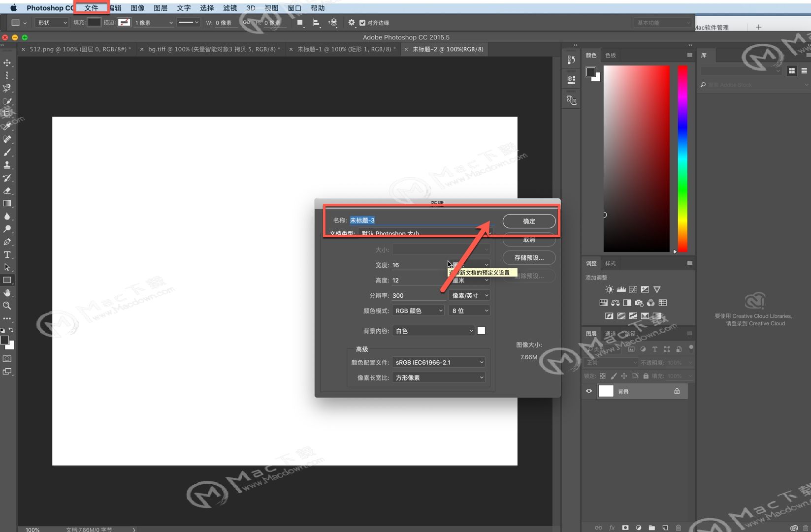Viewport: 811px width, 532px height.
Task: Select the Clone Stamp tool
Action: pyautogui.click(x=7, y=165)
